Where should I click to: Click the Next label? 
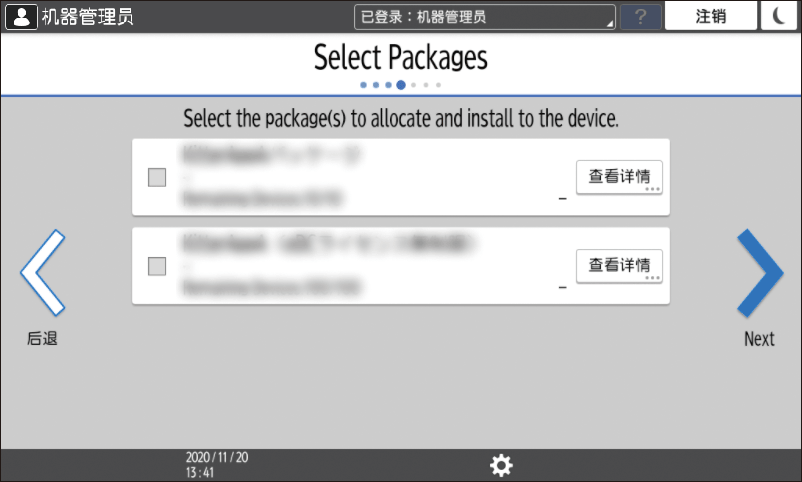759,339
